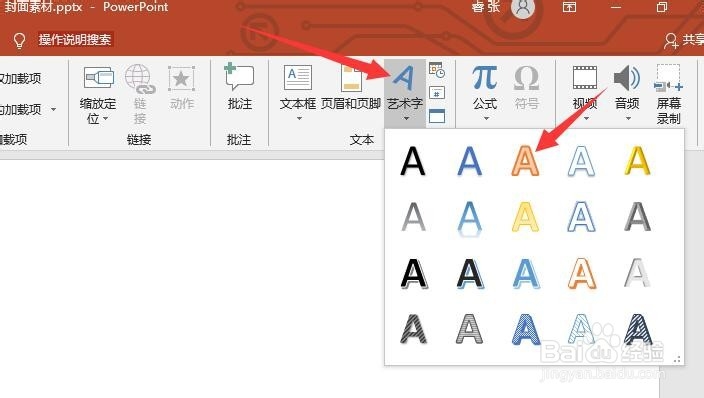Image resolution: width=704 pixels, height=398 pixels.
Task: Select gray horizontal-stripe WordArt style
Action: (469, 330)
